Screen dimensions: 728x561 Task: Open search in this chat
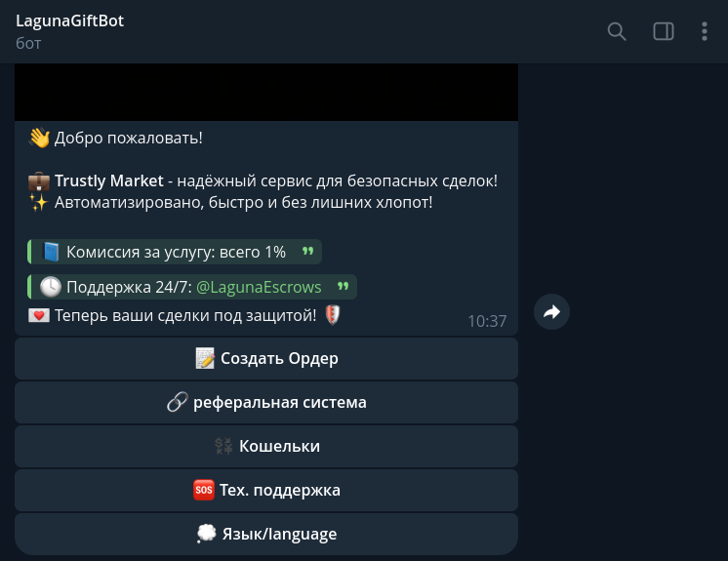(617, 31)
